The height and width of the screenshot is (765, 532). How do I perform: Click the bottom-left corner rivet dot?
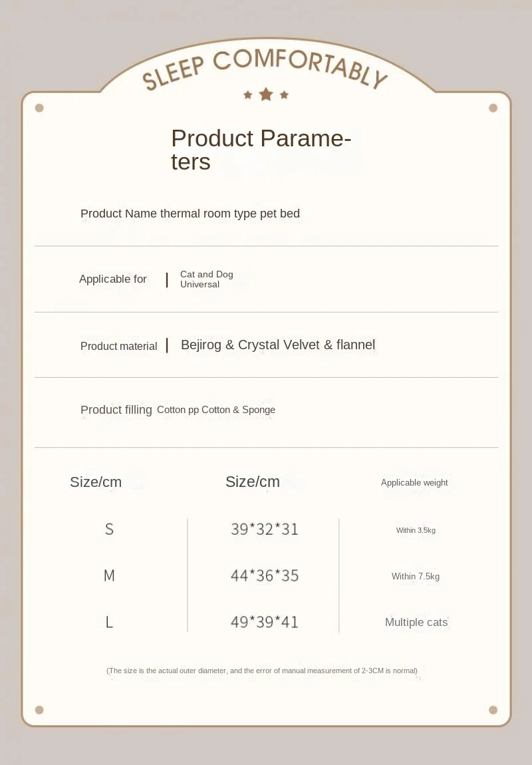(39, 710)
